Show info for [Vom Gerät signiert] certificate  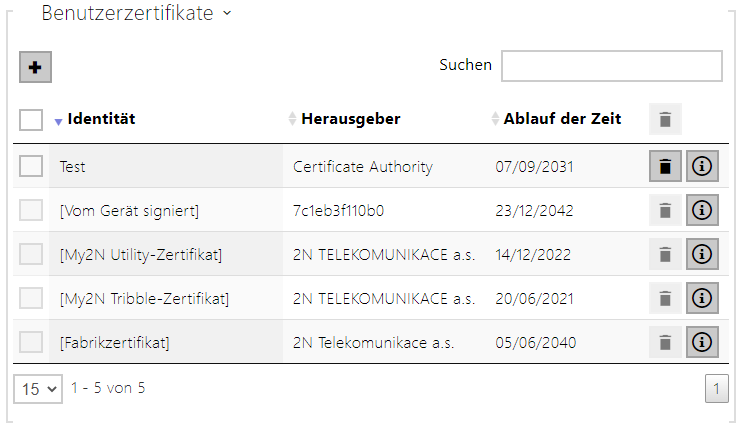tap(702, 210)
